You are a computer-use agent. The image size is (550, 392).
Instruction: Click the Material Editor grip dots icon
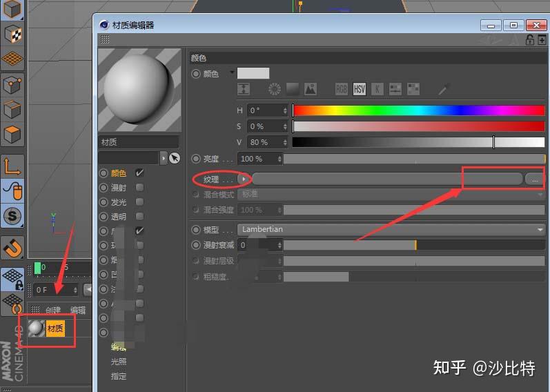pos(105,39)
